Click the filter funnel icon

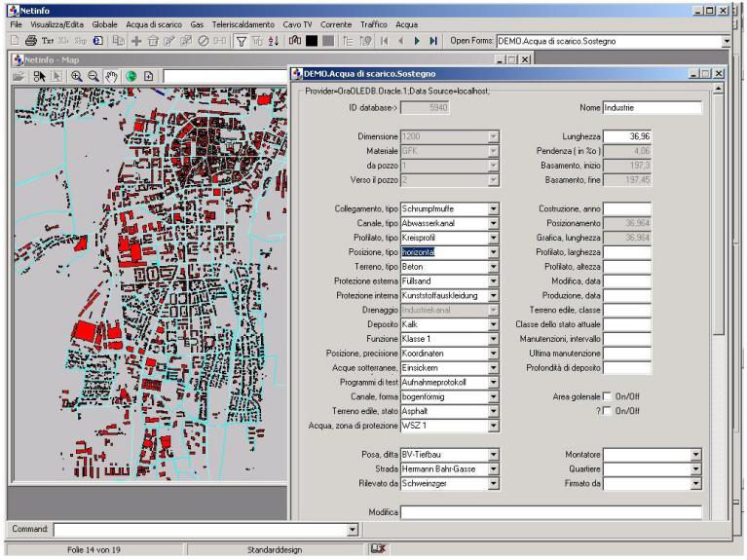point(242,41)
